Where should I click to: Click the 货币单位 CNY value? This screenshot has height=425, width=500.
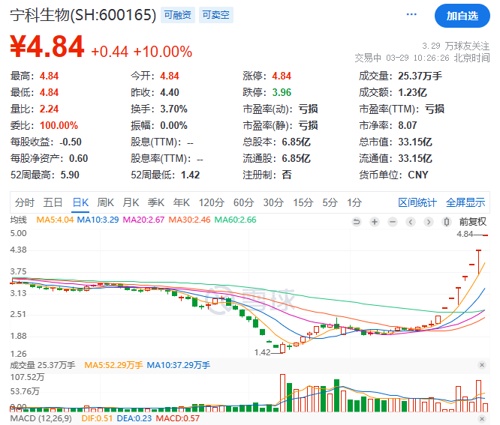click(418, 175)
